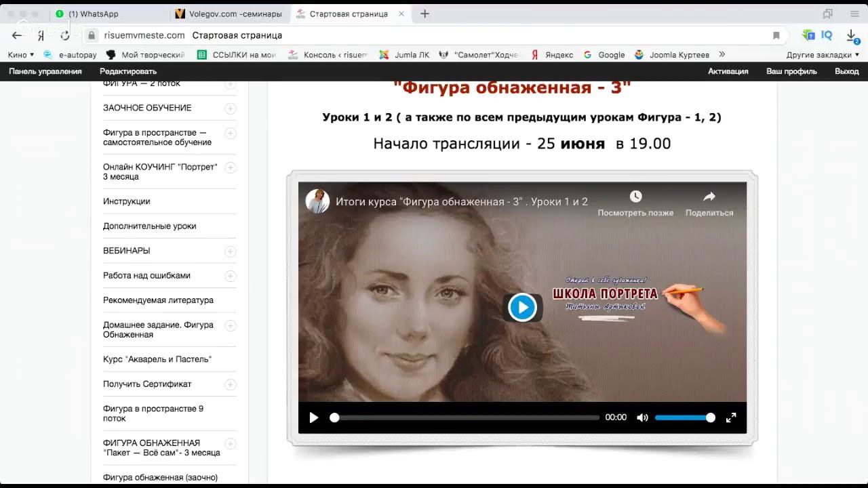Viewport: 868px width, 488px height.
Task: Click Выход to log out
Action: [847, 71]
